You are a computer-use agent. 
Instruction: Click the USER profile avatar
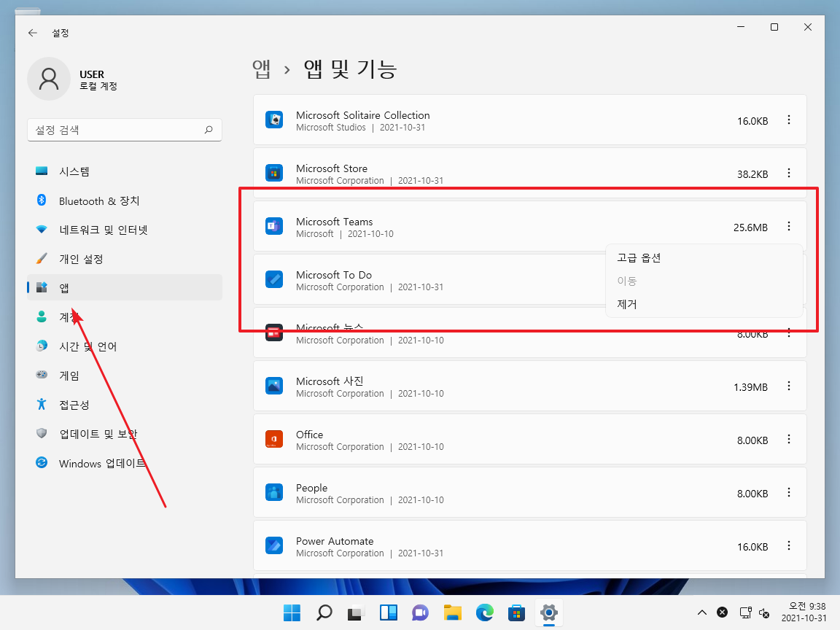point(49,79)
